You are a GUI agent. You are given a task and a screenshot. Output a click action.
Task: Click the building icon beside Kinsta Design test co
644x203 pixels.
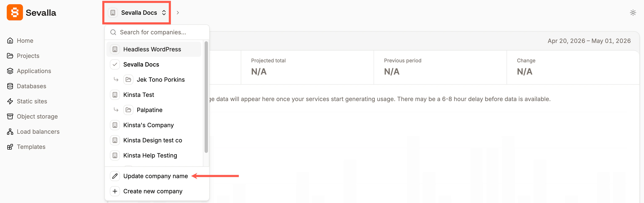[x=115, y=140]
